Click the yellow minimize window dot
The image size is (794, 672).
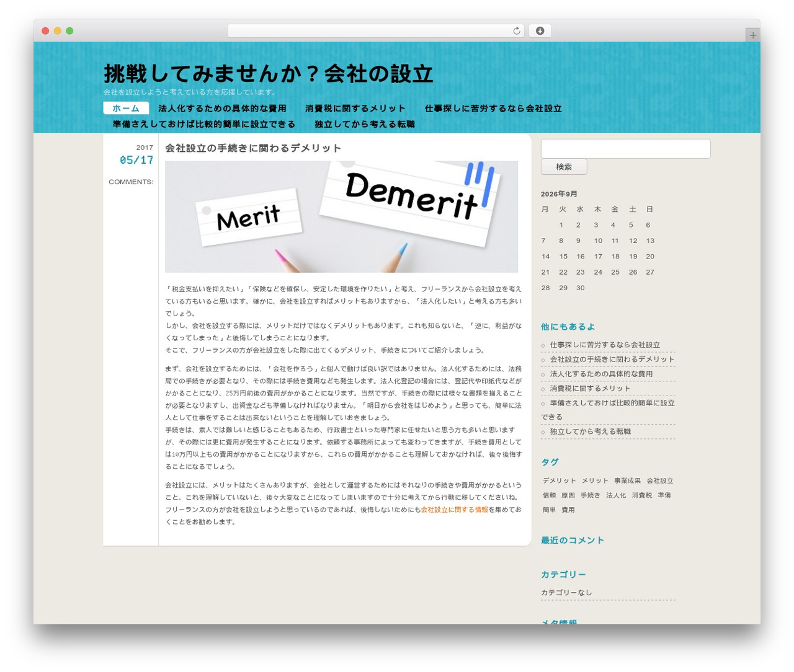[x=57, y=31]
